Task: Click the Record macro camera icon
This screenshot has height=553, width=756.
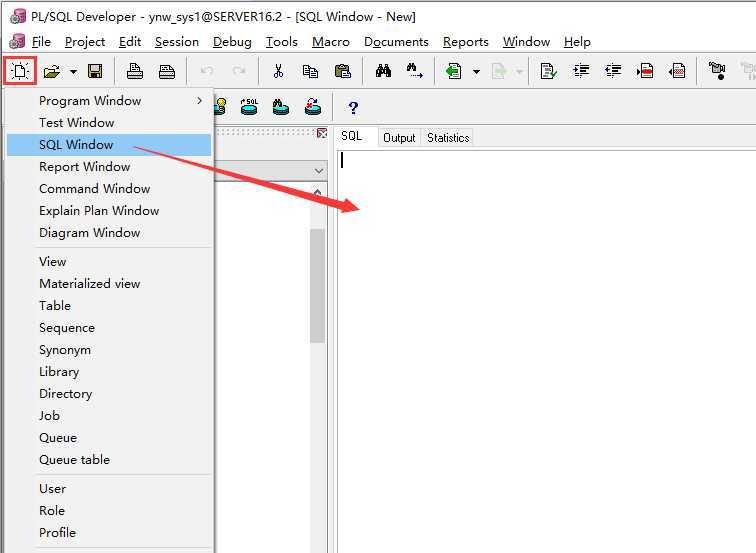Action: coord(717,70)
